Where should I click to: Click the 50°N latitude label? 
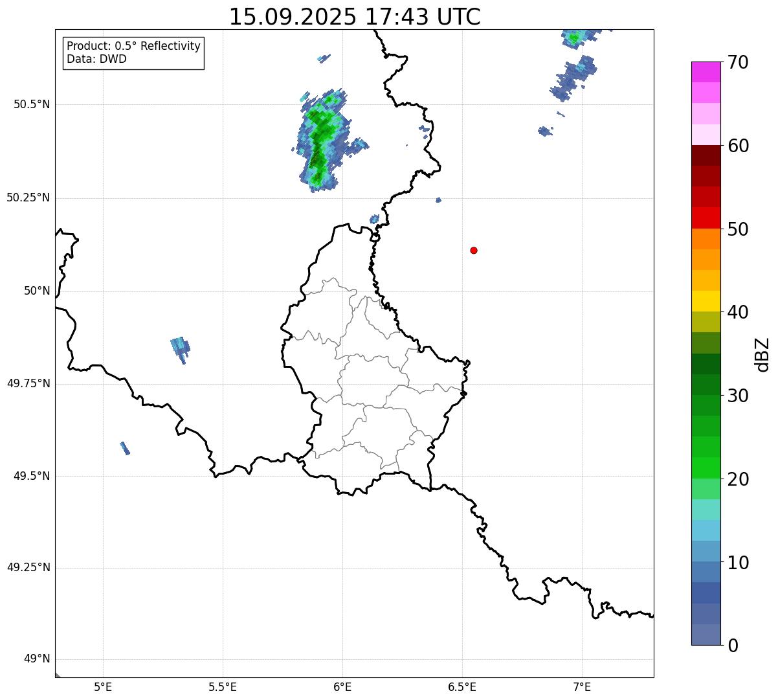[x=37, y=291]
